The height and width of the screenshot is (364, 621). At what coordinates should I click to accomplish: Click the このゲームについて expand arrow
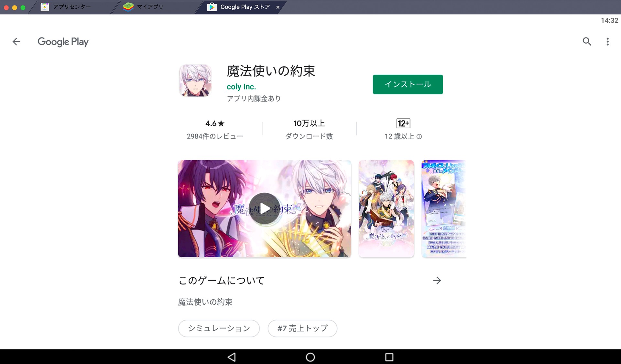(437, 279)
